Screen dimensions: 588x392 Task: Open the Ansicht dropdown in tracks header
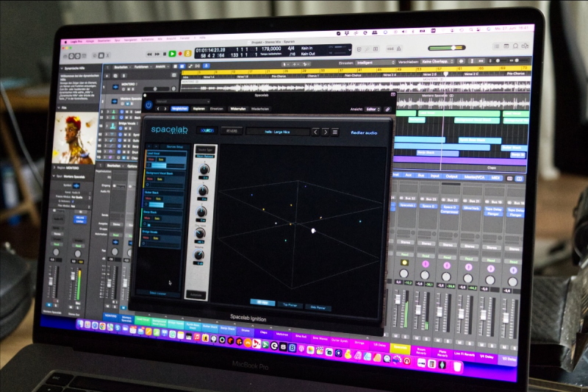point(162,67)
